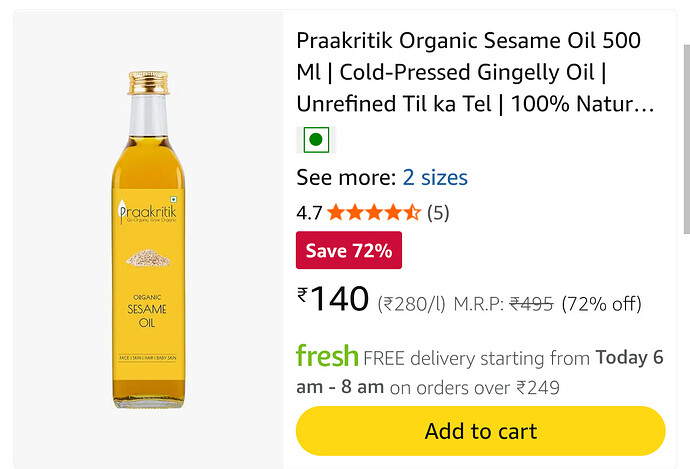
Task: Click the orange star rating icons
Action: (373, 212)
